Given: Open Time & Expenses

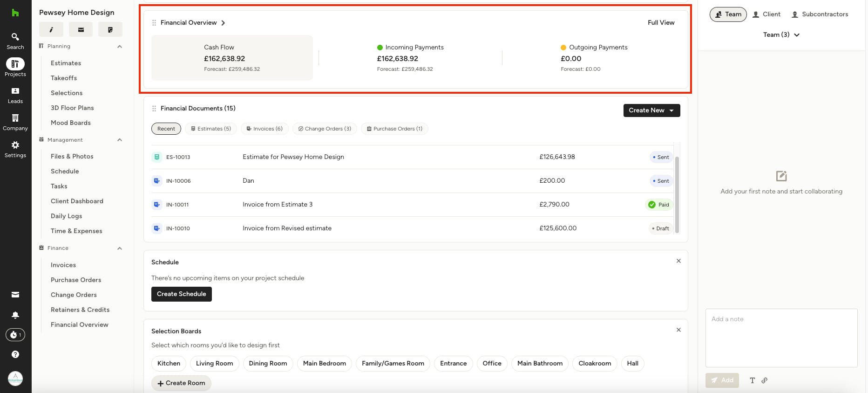Looking at the screenshot, I should [x=76, y=231].
